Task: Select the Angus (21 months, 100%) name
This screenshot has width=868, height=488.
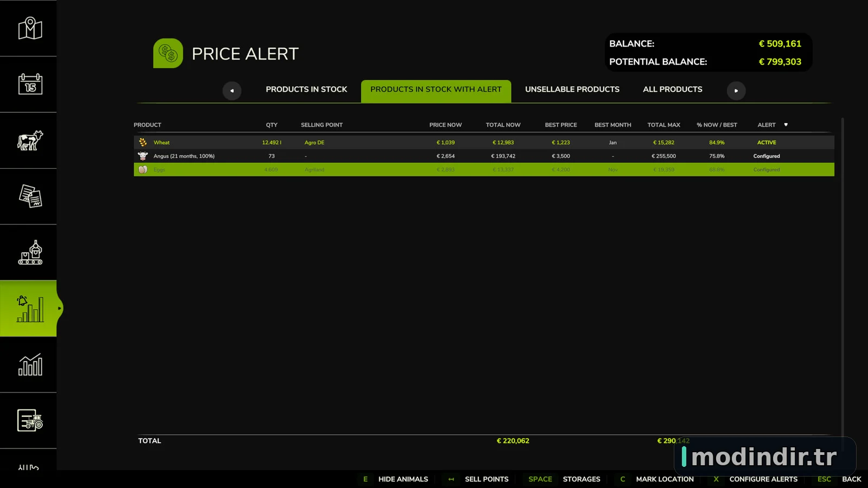Action: click(184, 156)
